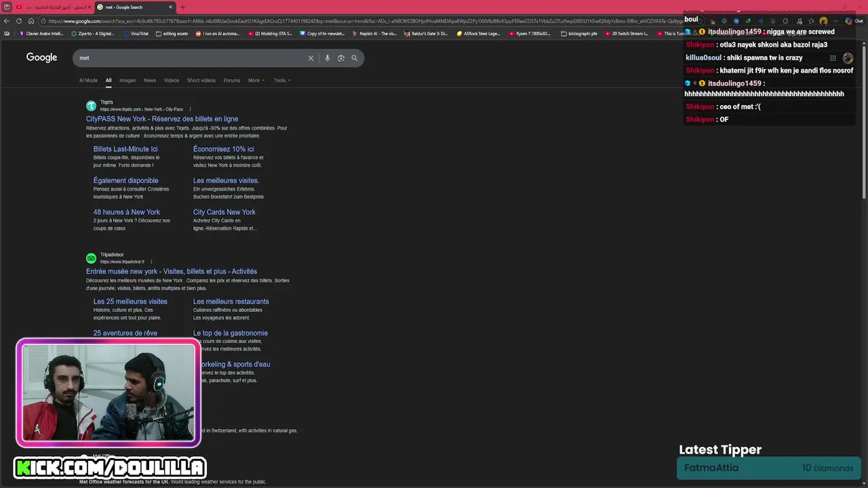Click 'FatmaAttia' in the Latest Tipper box
This screenshot has width=868, height=488.
pyautogui.click(x=711, y=468)
